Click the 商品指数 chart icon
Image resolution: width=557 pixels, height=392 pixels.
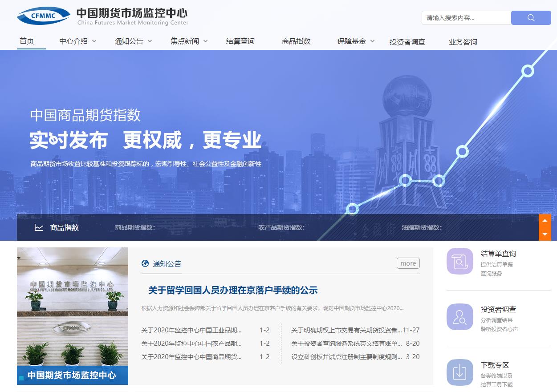(39, 227)
